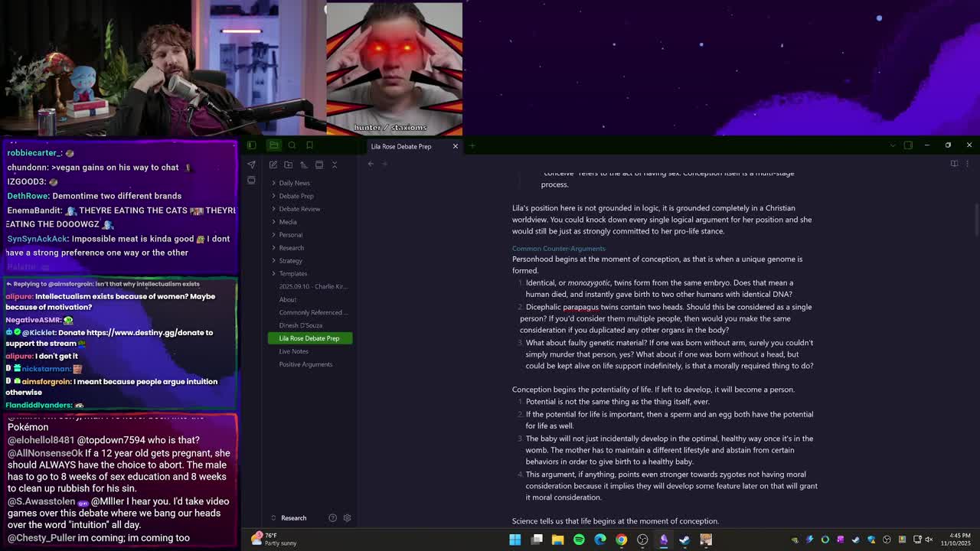Toggle reading view book icon
The image size is (980, 551).
point(954,163)
